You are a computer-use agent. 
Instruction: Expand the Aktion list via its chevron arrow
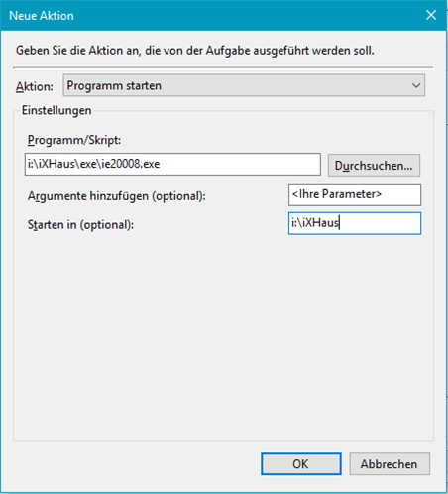coord(416,86)
